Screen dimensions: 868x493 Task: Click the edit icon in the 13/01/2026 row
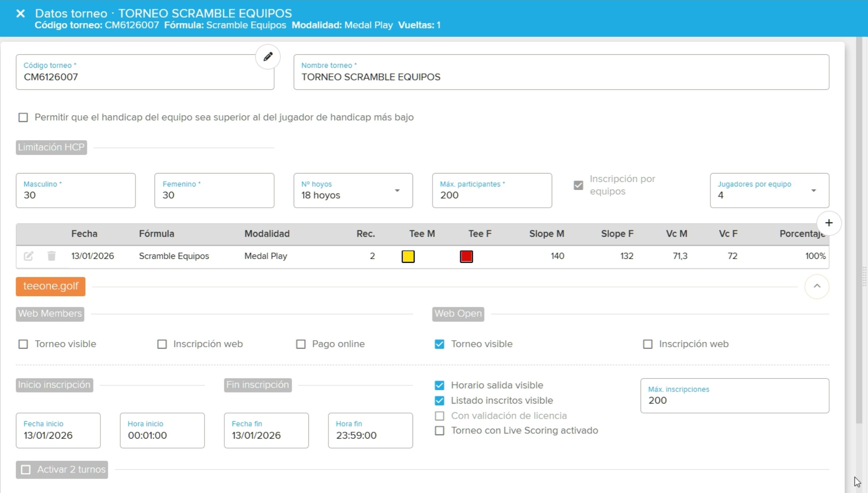pyautogui.click(x=28, y=256)
